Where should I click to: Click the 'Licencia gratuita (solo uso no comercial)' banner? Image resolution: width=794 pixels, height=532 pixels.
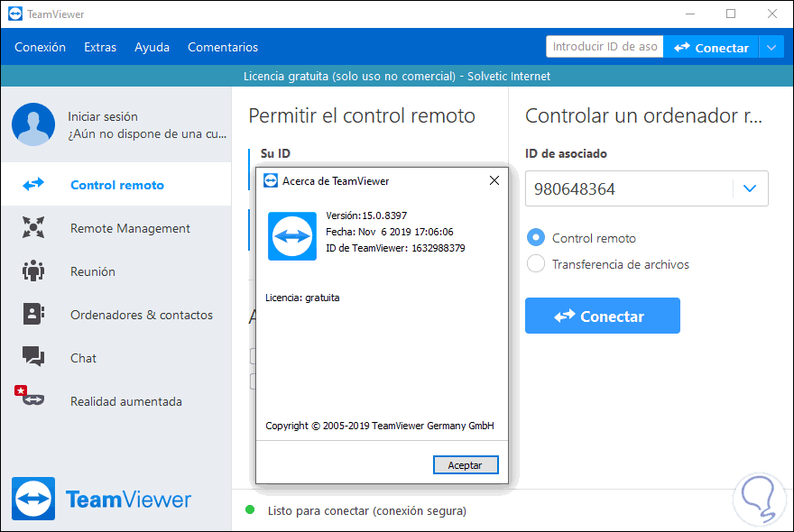click(x=396, y=76)
